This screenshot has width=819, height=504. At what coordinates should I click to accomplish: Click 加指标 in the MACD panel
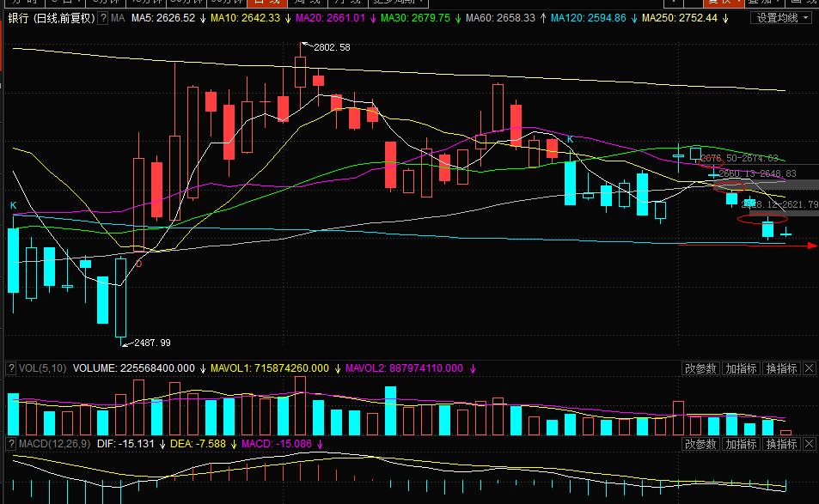(x=741, y=444)
